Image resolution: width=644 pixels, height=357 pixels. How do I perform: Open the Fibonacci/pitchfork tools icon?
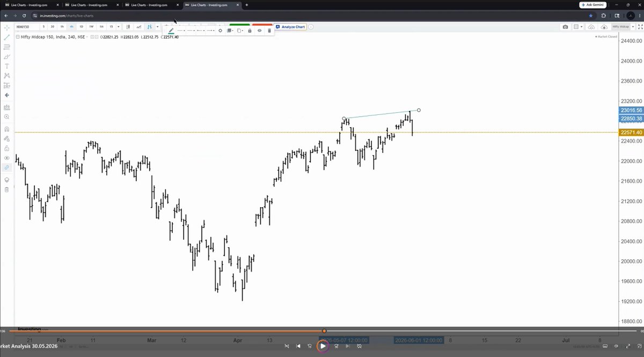point(6,47)
